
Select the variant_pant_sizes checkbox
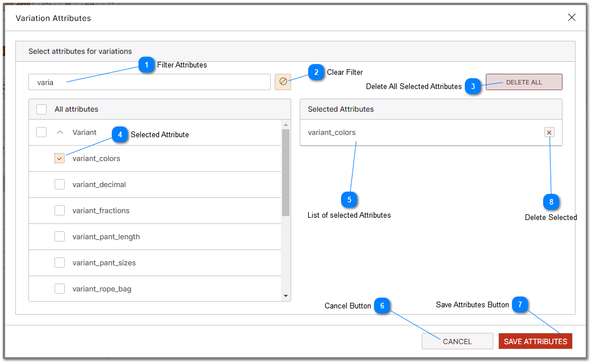tap(59, 263)
